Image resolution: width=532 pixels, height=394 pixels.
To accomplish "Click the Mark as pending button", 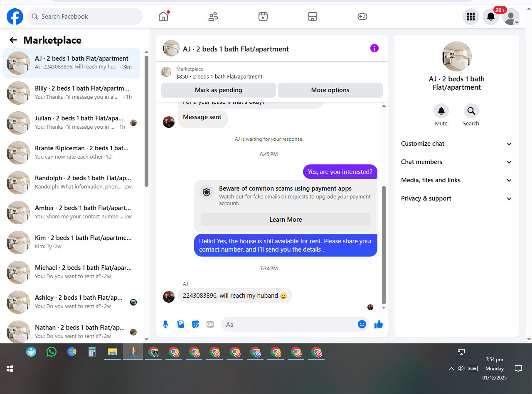I will tap(219, 90).
